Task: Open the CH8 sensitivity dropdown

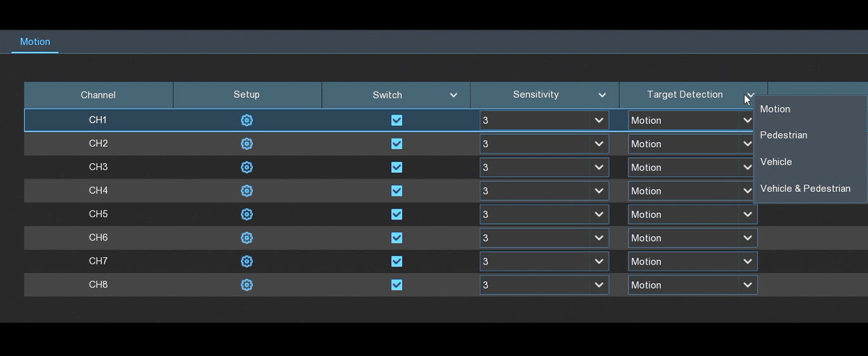Action: [x=544, y=285]
